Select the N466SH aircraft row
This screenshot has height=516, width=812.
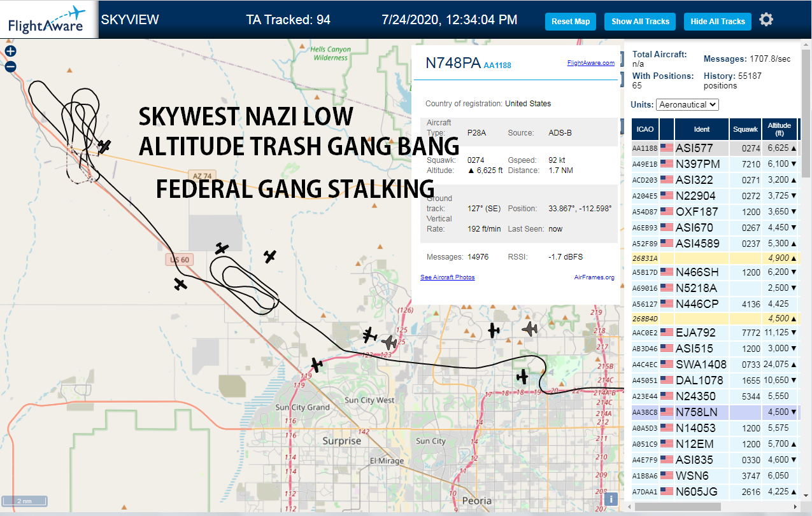715,272
